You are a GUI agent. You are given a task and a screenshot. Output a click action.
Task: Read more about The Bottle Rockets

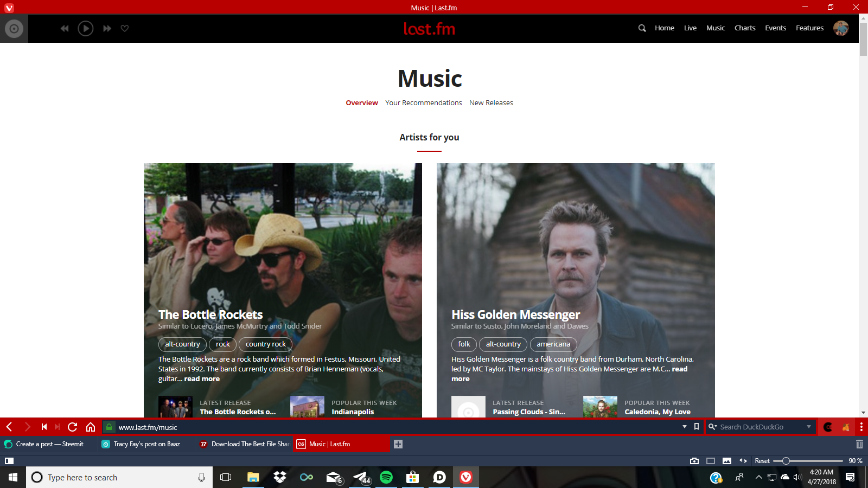coord(202,379)
